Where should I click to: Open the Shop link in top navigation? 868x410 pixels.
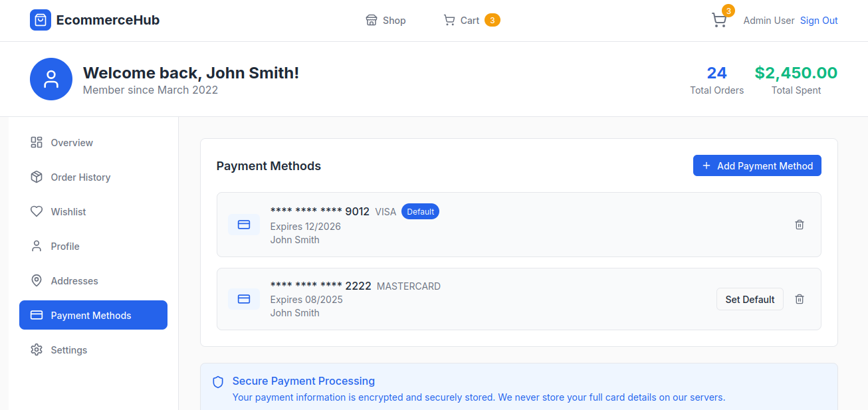[386, 21]
